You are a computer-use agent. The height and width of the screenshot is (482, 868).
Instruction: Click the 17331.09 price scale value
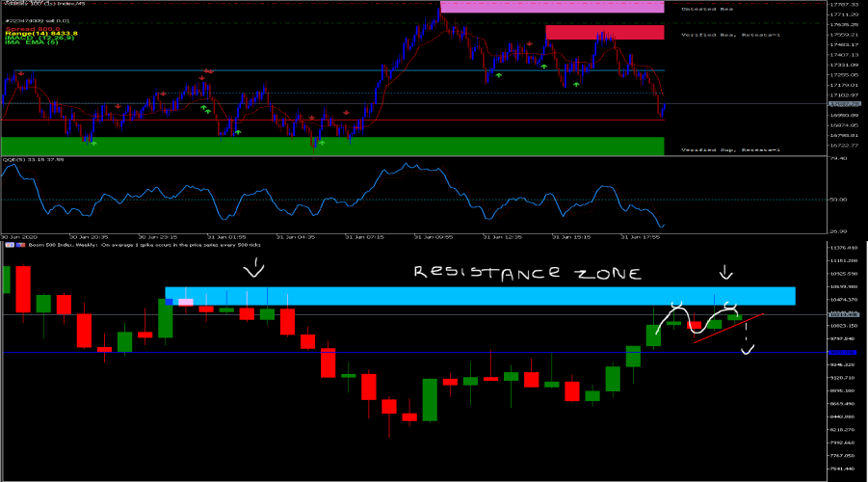click(x=845, y=65)
